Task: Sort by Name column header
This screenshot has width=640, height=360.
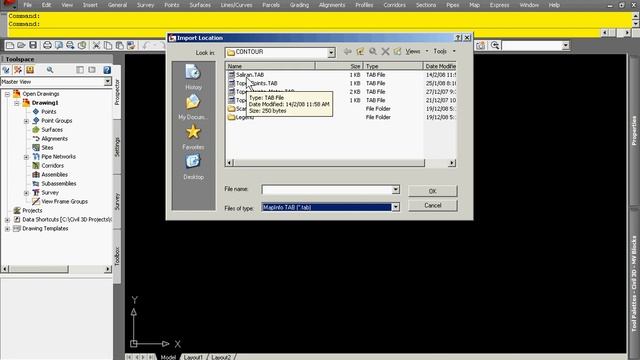Action: coord(270,66)
